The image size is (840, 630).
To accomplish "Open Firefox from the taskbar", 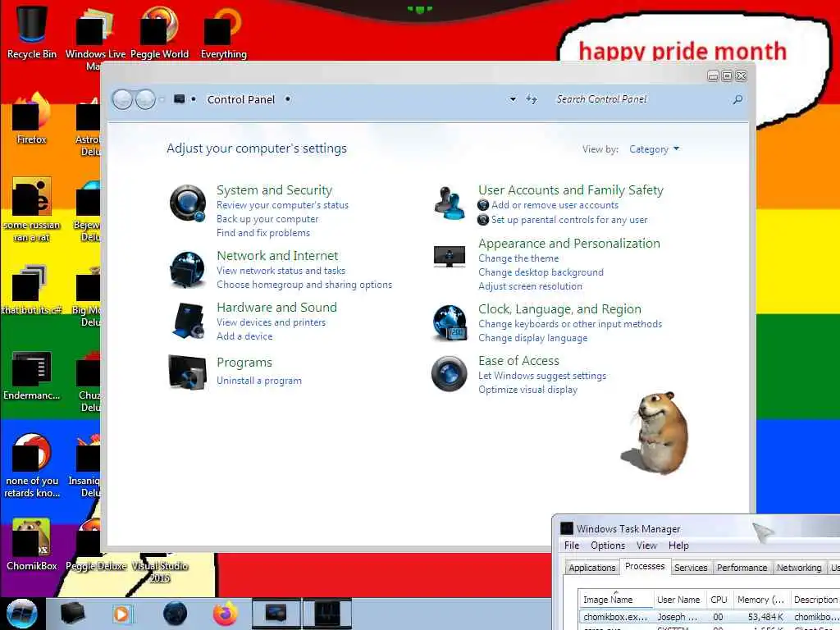I will click(226, 614).
